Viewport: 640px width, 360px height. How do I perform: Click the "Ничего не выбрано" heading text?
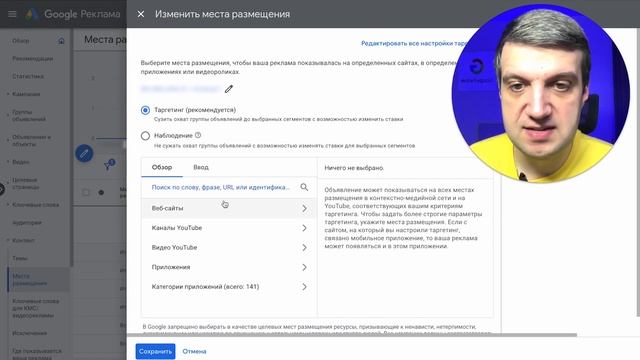pos(354,168)
